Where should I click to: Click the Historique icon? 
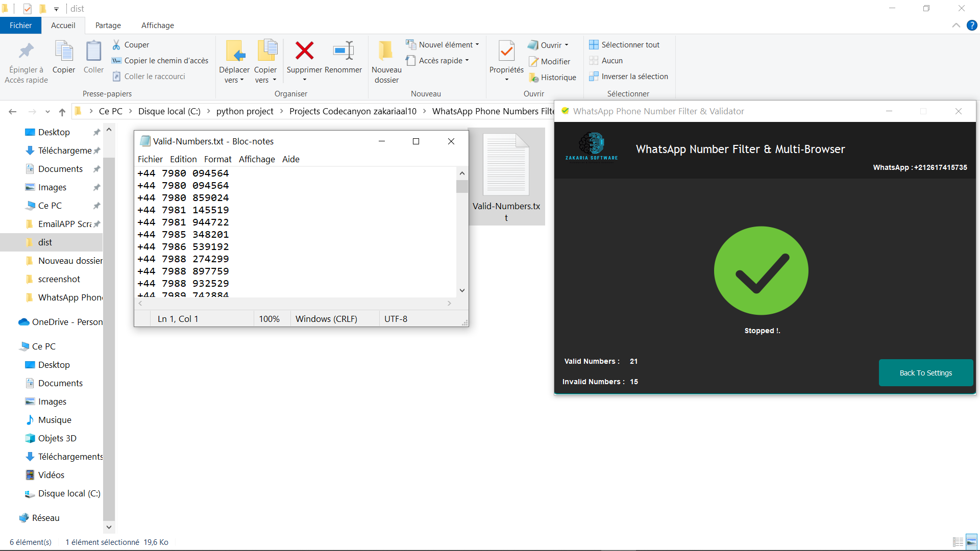click(534, 78)
